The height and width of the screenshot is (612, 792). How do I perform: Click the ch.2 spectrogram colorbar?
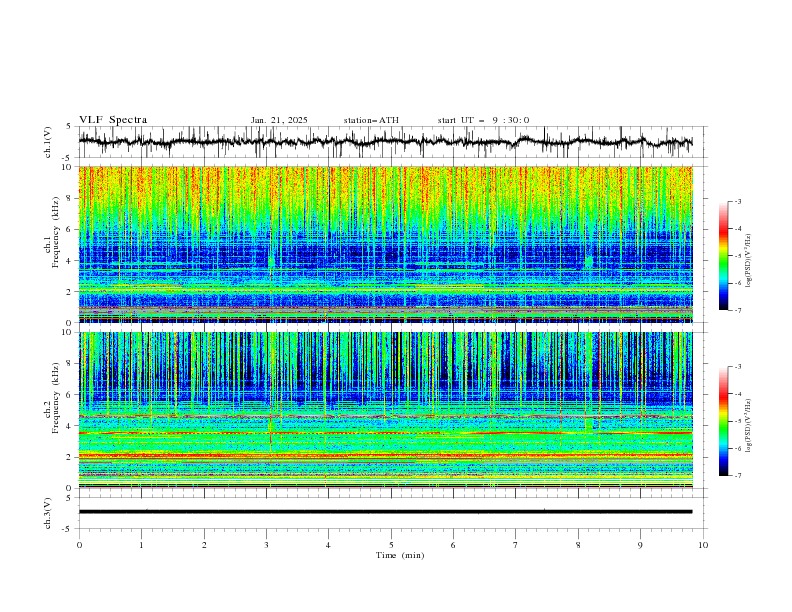click(x=723, y=421)
